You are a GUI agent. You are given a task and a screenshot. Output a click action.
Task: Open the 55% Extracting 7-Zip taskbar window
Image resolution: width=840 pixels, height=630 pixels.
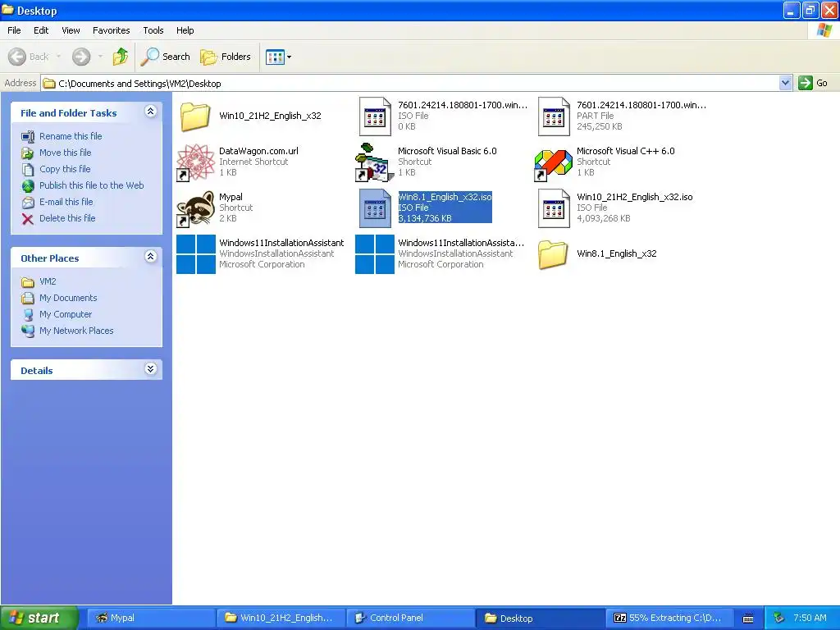point(670,618)
